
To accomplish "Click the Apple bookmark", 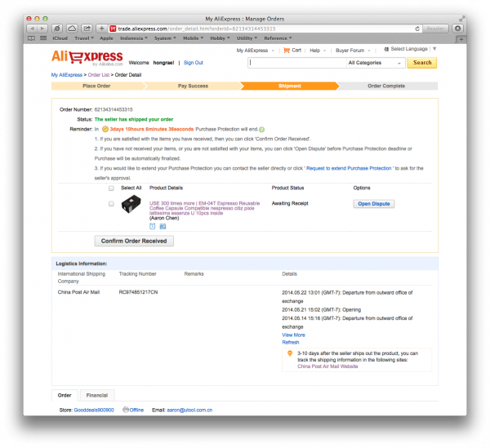I will (106, 38).
